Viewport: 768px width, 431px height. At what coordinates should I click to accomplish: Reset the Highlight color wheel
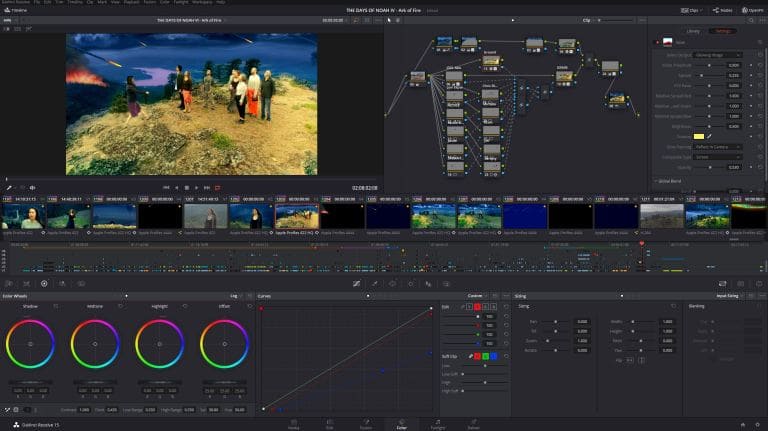[185, 306]
